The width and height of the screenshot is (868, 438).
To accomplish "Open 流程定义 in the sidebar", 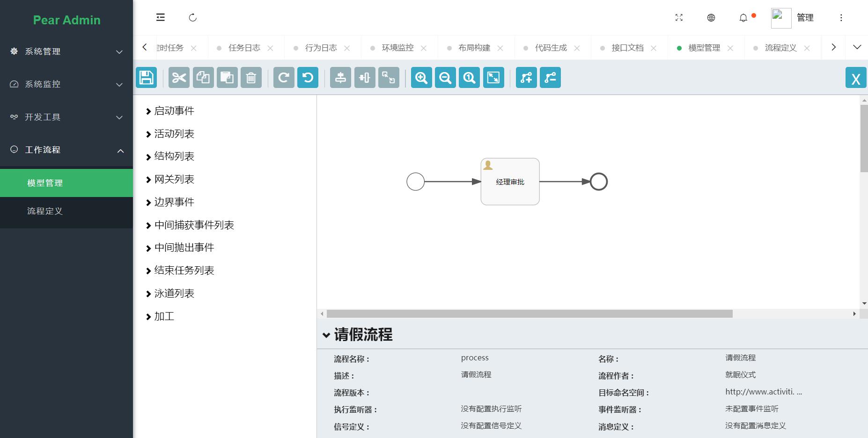I will point(66,211).
